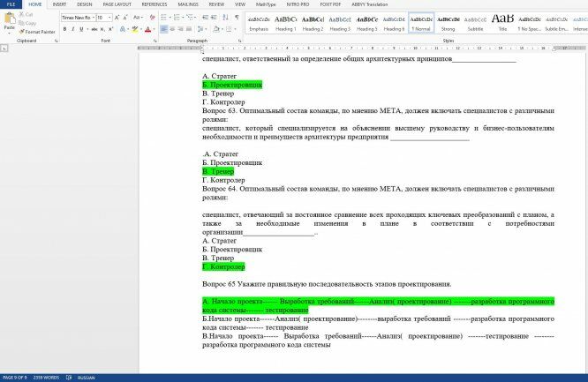The width and height of the screenshot is (588, 382).
Task: Click the Cut command
Action: [26, 14]
